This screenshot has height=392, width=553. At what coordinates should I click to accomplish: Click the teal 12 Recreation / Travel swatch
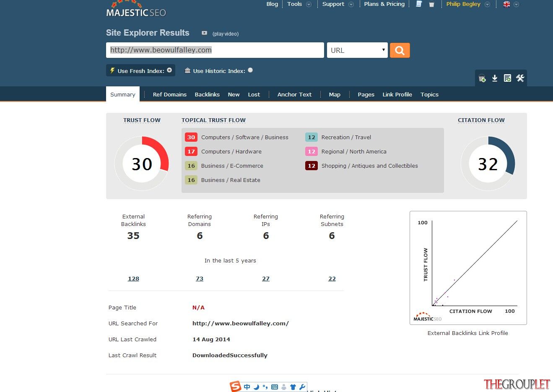coord(312,137)
